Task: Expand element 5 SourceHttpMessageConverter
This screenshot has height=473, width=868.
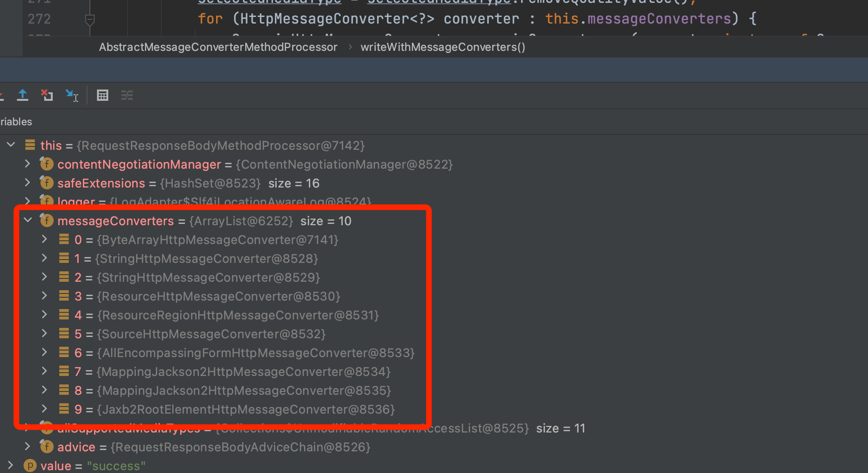Action: point(44,333)
